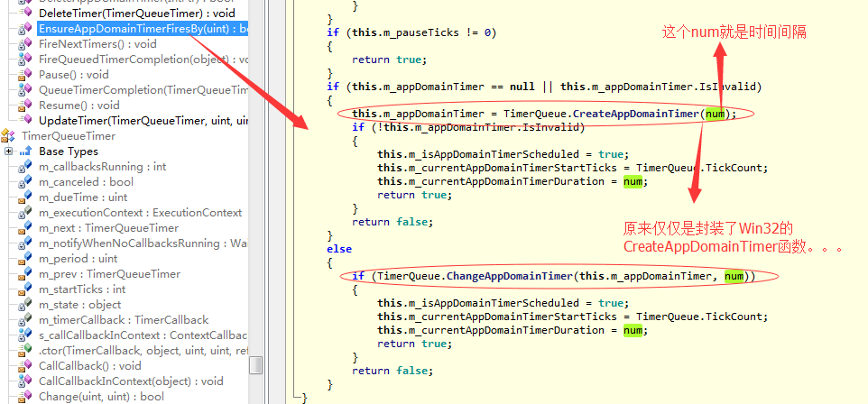868x404 pixels.
Task: Follow the CreateAppDomainTimer link in code
Action: (x=637, y=114)
